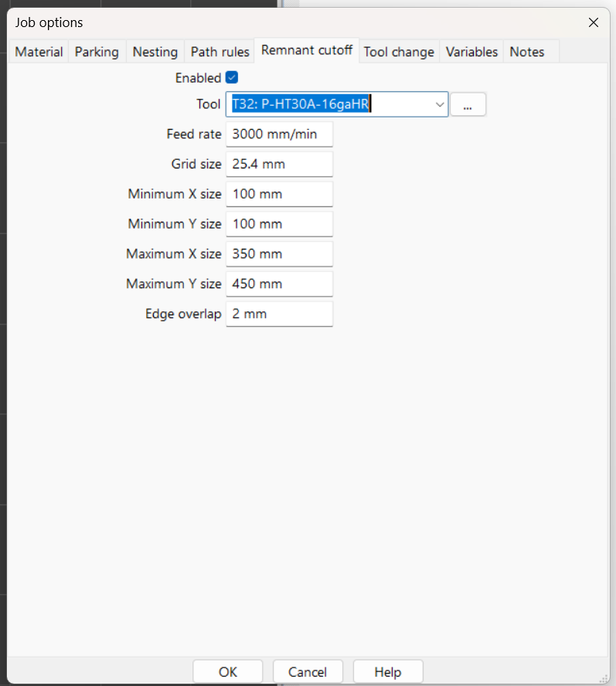Go to the Nesting tab
This screenshot has width=616, height=686.
tap(155, 52)
